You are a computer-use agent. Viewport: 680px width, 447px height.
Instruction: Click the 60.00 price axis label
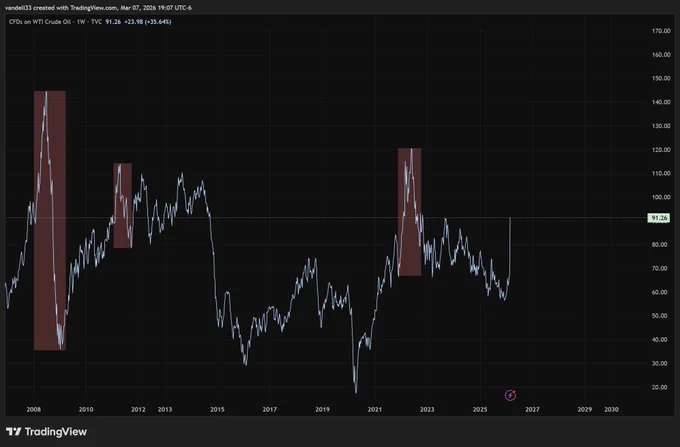(662, 292)
